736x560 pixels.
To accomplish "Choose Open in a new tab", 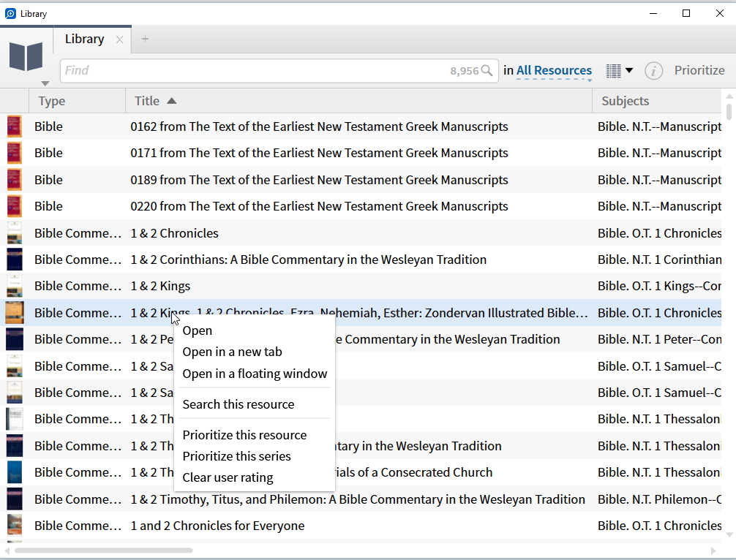I will point(232,352).
